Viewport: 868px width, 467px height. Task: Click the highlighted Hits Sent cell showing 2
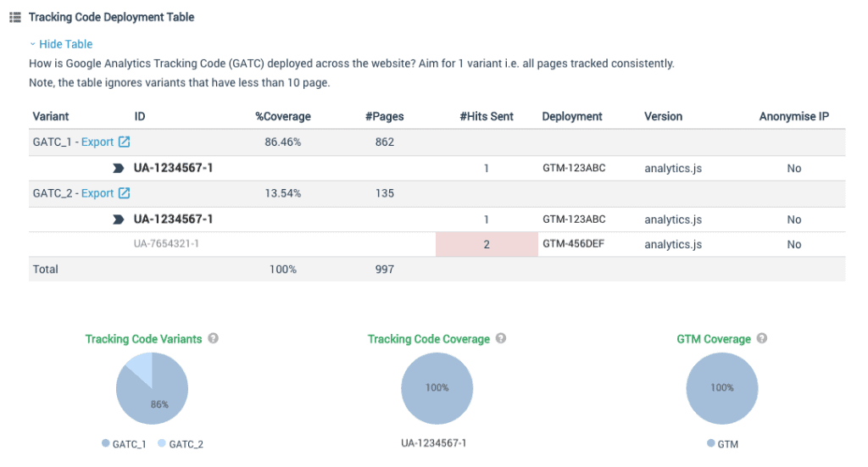point(487,245)
